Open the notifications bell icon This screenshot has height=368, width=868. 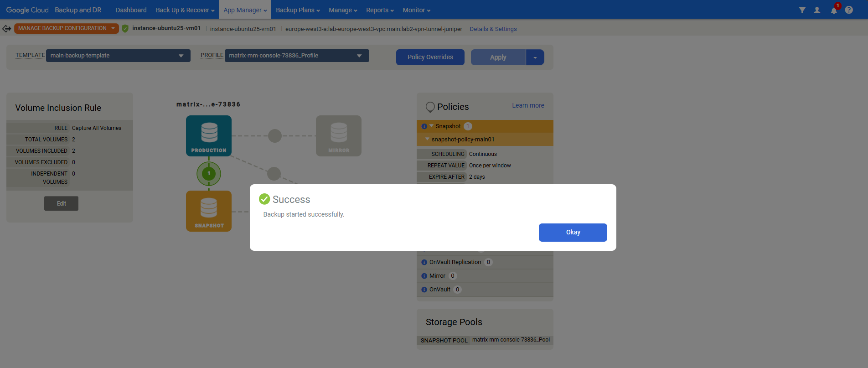(833, 10)
